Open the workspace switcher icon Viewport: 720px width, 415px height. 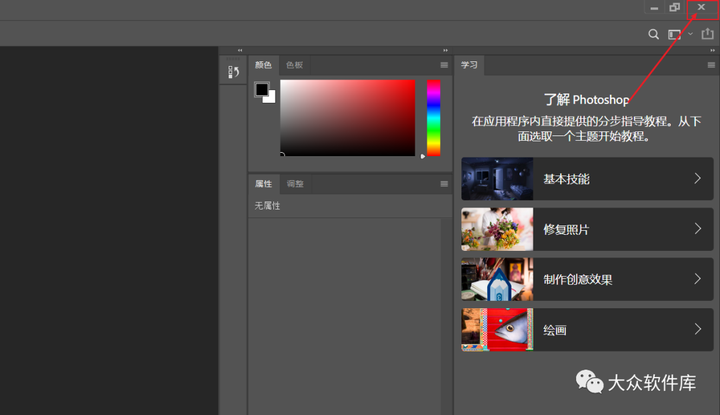(x=674, y=34)
